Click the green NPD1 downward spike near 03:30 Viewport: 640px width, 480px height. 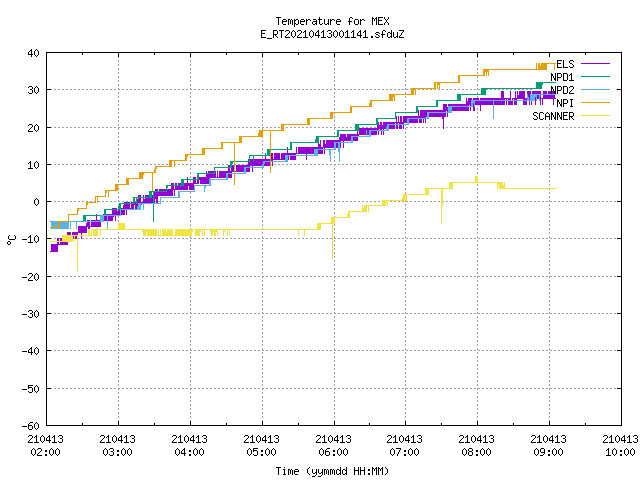pos(153,208)
